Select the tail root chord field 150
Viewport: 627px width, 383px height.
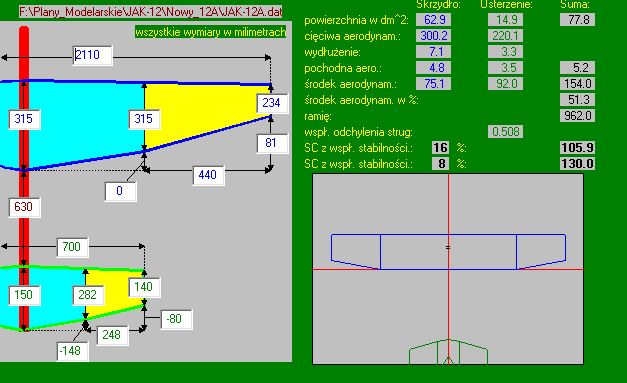pos(24,295)
